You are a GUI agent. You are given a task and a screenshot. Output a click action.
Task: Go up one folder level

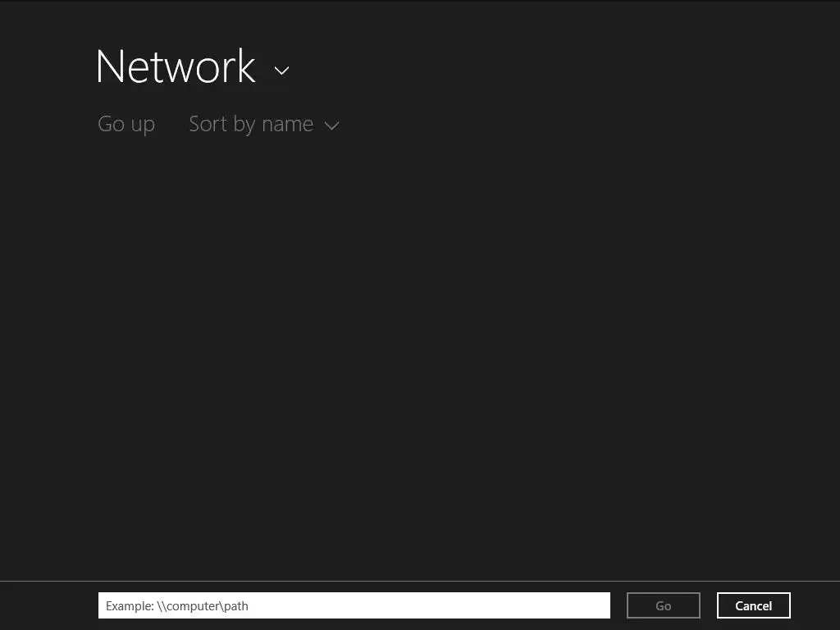126,125
